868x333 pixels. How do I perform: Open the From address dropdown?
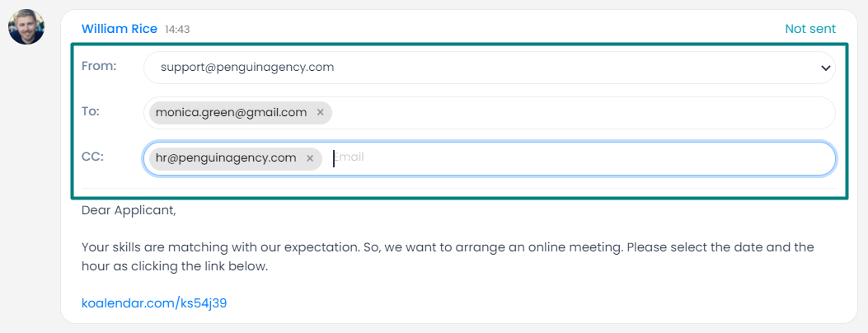(x=489, y=68)
